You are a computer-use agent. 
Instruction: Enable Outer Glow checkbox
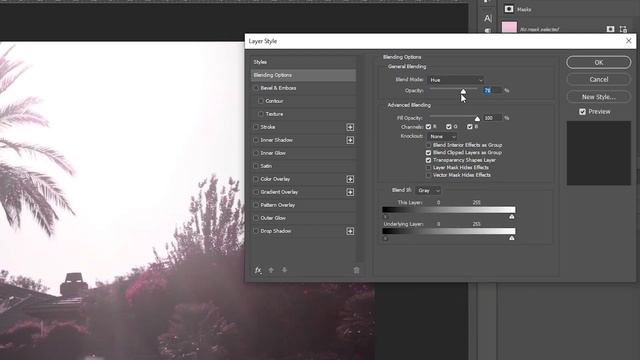[x=256, y=218]
